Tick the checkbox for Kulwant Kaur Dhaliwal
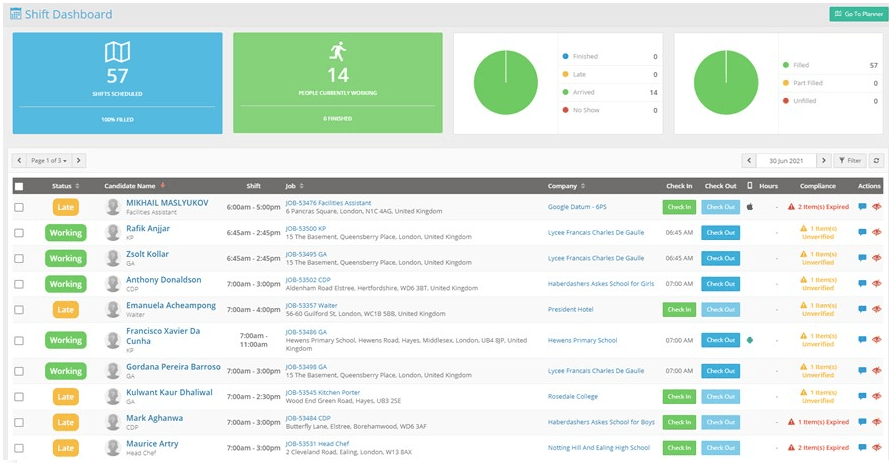The image size is (892, 466). (x=19, y=397)
